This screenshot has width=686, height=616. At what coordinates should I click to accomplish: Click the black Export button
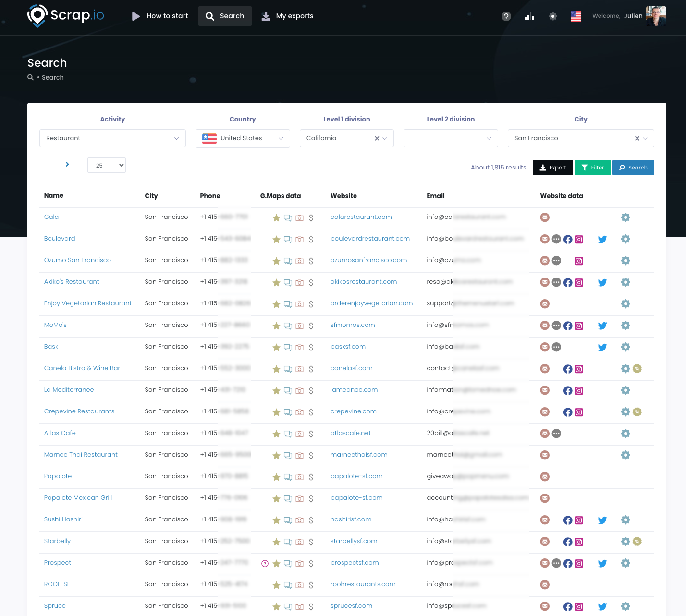coord(553,168)
